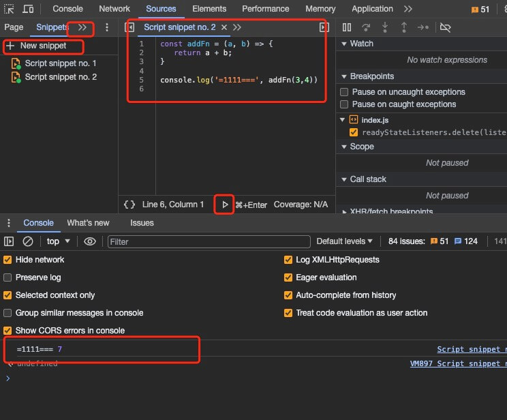507x420 pixels.
Task: Open the top context selector dropdown
Action: (57, 241)
